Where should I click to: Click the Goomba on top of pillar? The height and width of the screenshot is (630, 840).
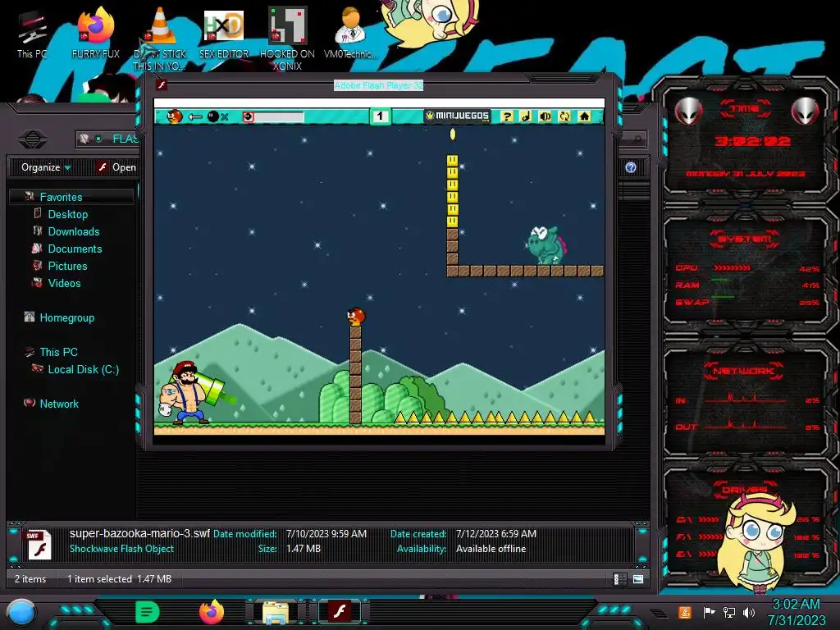click(x=356, y=317)
